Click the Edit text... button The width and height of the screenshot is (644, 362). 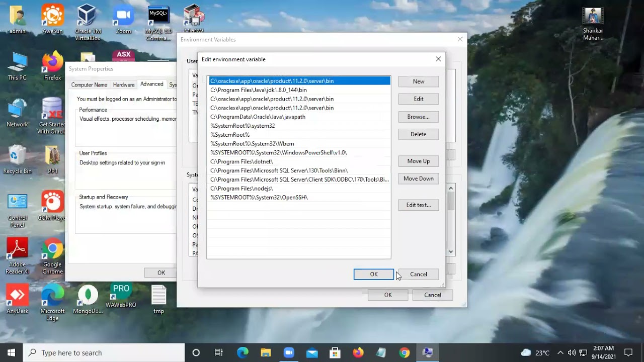tap(418, 205)
